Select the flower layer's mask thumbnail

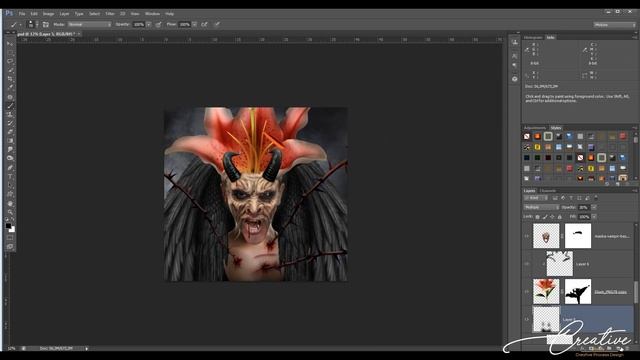click(578, 291)
